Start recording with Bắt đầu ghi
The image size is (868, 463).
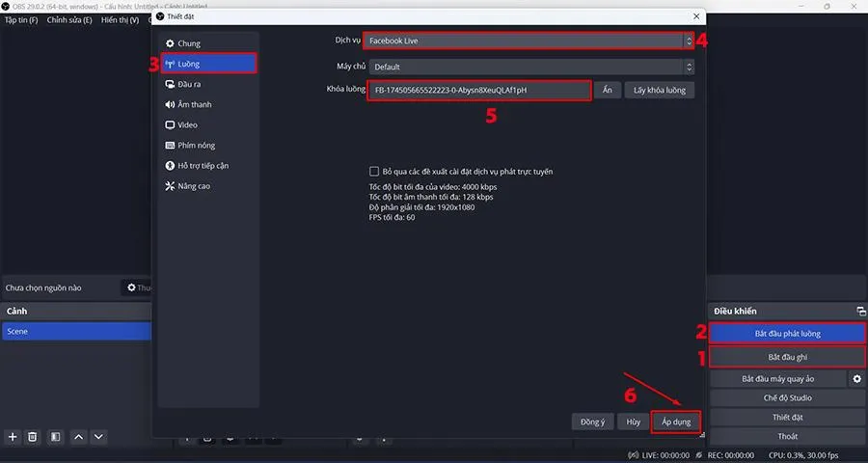pos(787,357)
